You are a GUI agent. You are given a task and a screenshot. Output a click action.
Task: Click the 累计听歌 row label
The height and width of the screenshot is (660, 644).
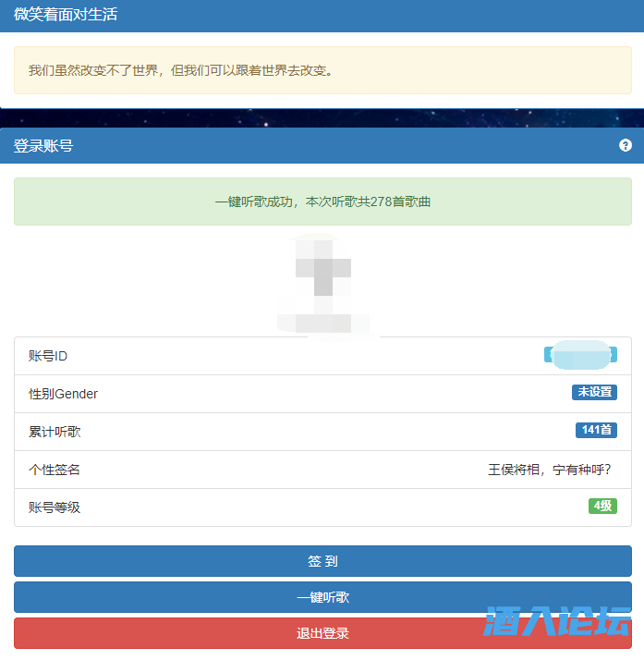pyautogui.click(x=55, y=432)
